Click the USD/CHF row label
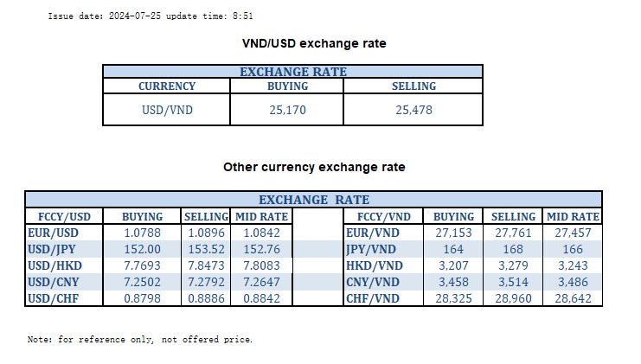The image size is (641, 364). tap(52, 298)
